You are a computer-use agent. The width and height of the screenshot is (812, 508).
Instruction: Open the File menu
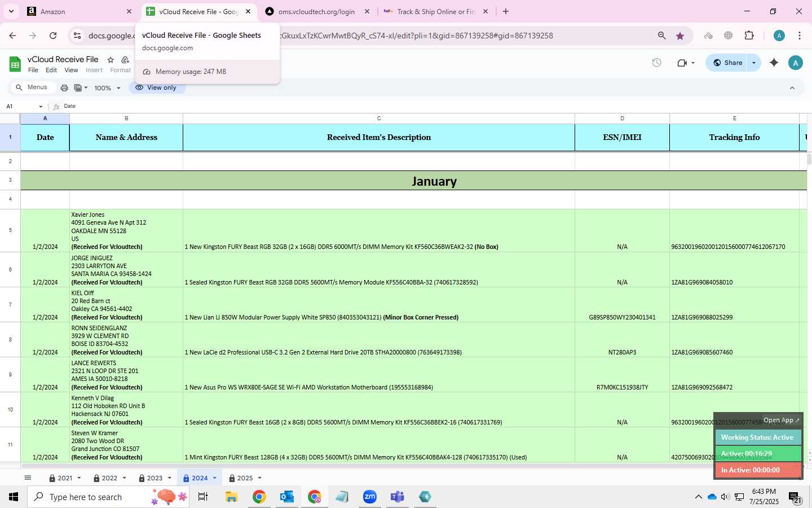coord(33,71)
